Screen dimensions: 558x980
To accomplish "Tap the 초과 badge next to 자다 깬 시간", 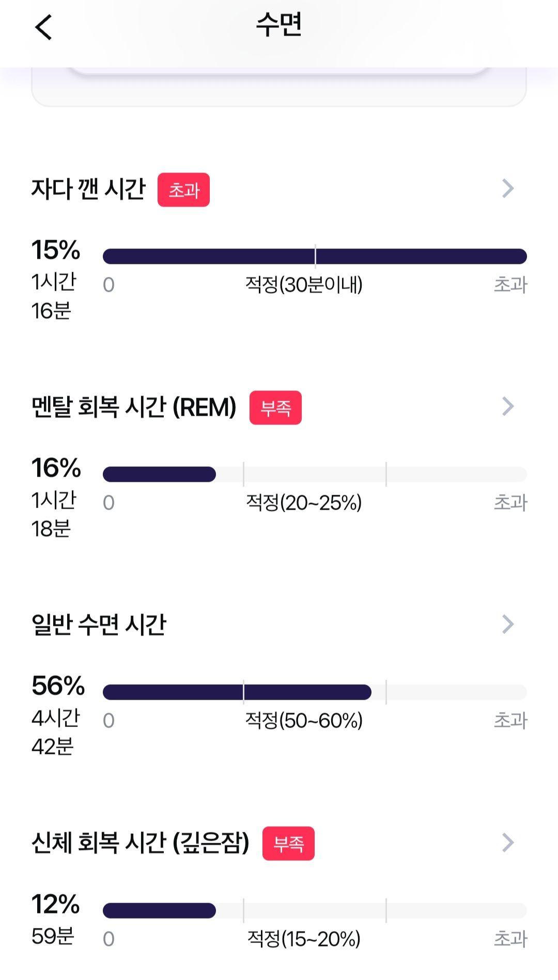I will click(x=183, y=190).
